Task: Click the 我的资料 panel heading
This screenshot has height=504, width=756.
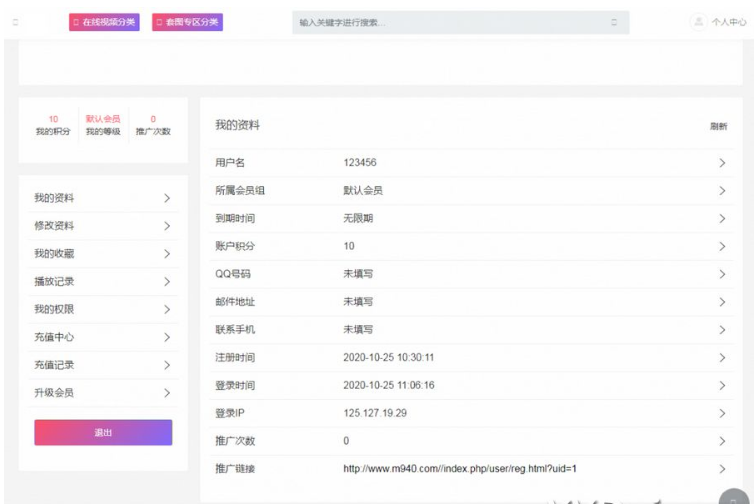Action: coord(237,125)
